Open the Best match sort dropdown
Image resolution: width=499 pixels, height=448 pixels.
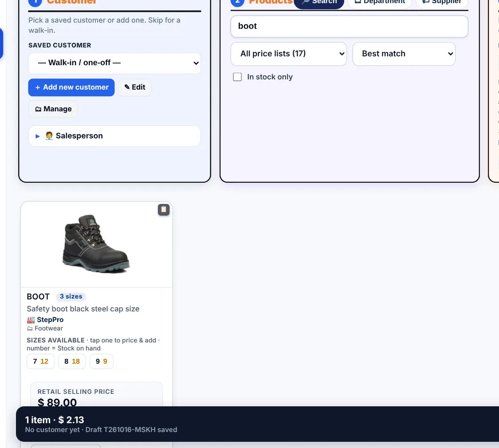coord(404,54)
